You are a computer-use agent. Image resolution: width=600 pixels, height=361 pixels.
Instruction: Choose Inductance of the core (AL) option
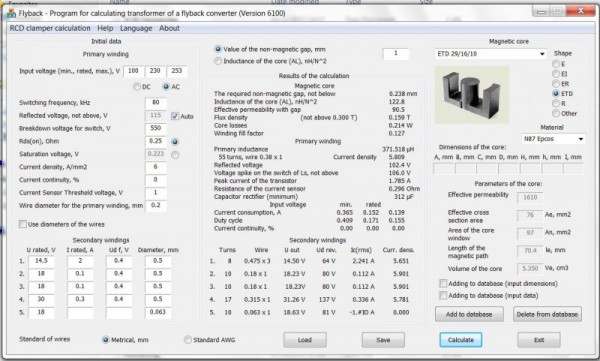pos(218,61)
